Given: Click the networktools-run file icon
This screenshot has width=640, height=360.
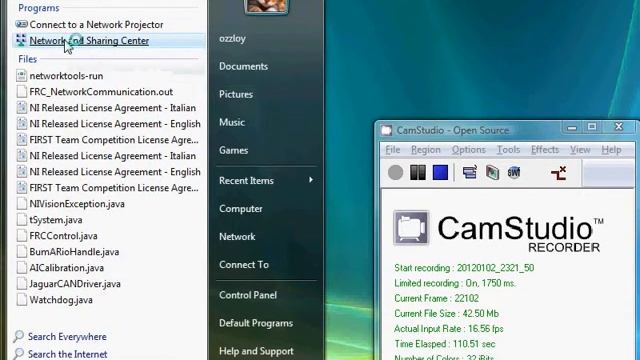Looking at the screenshot, I should click(21, 76).
